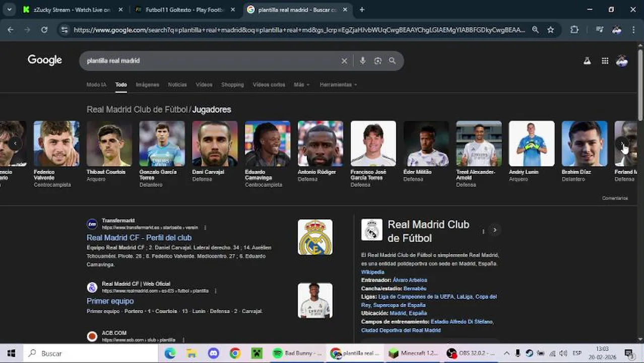Select the Videos search tab
Image resolution: width=644 pixels, height=363 pixels.
[x=204, y=85]
